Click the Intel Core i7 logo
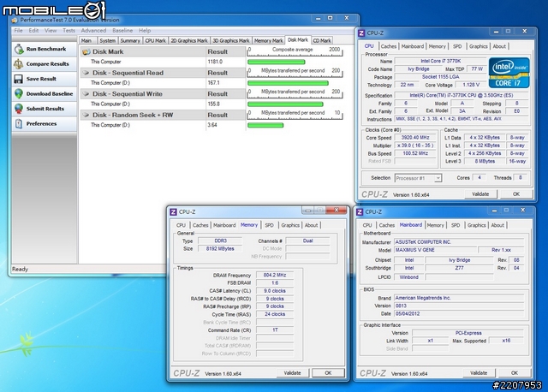Image resolution: width=548 pixels, height=392 pixels. point(509,72)
